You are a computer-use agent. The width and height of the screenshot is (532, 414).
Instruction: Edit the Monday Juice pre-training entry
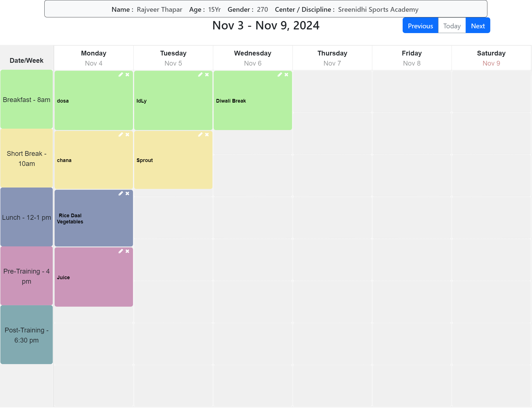tap(121, 251)
